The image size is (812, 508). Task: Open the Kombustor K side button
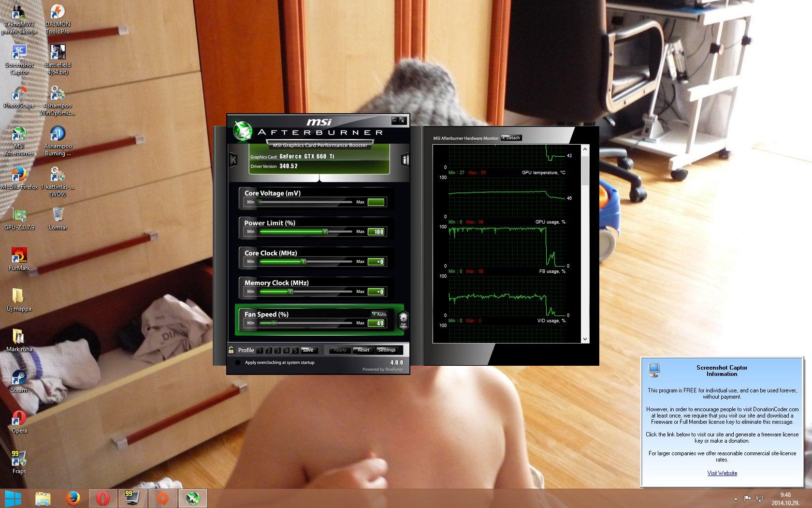click(x=233, y=160)
